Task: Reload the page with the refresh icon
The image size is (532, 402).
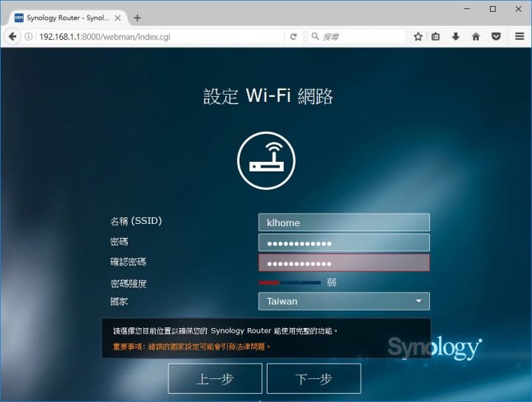Action: [293, 36]
